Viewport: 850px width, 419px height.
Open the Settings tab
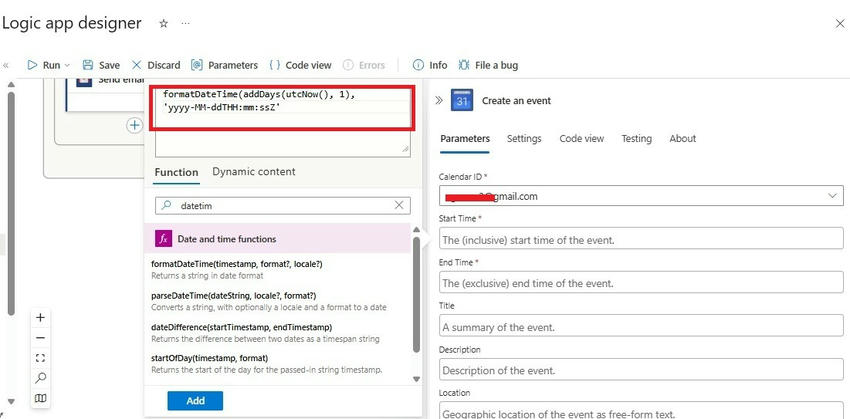[x=524, y=139]
